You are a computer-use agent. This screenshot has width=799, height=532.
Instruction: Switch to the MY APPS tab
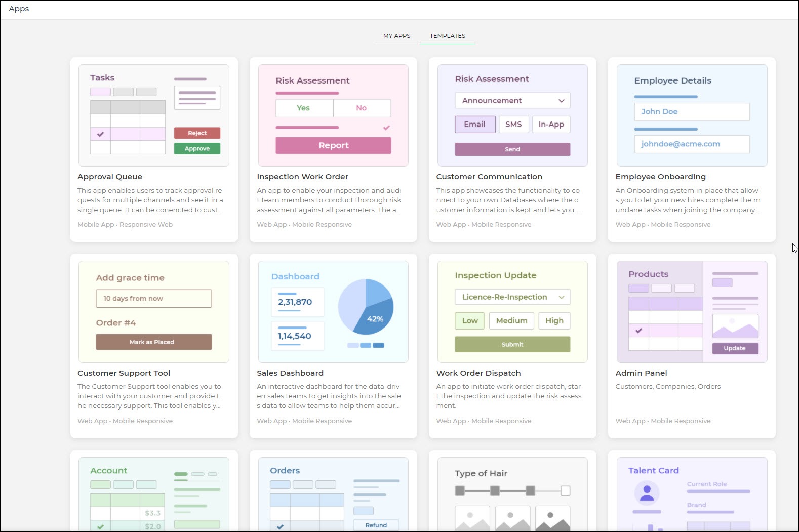396,36
